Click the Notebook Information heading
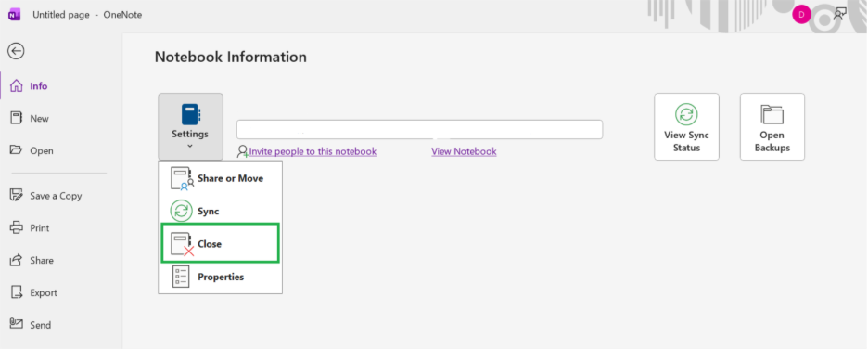 pos(230,57)
